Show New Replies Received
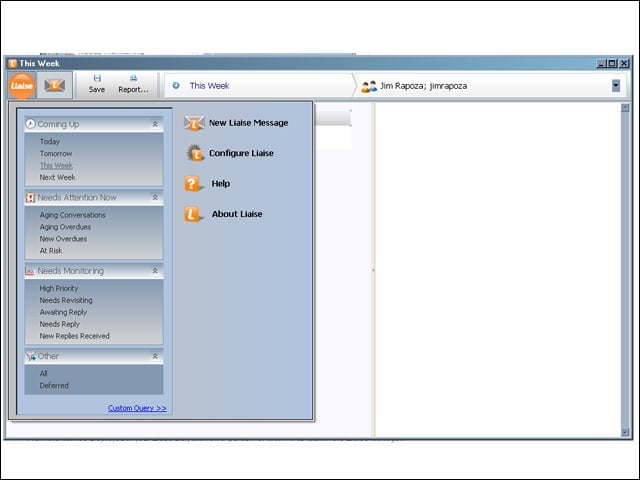Image resolution: width=640 pixels, height=480 pixels. click(75, 336)
